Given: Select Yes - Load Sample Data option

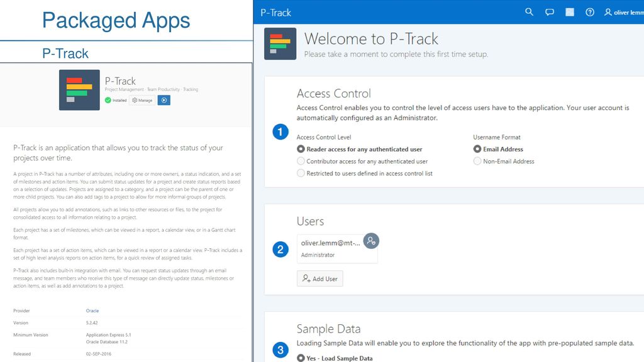Looking at the screenshot, I should tap(301, 358).
